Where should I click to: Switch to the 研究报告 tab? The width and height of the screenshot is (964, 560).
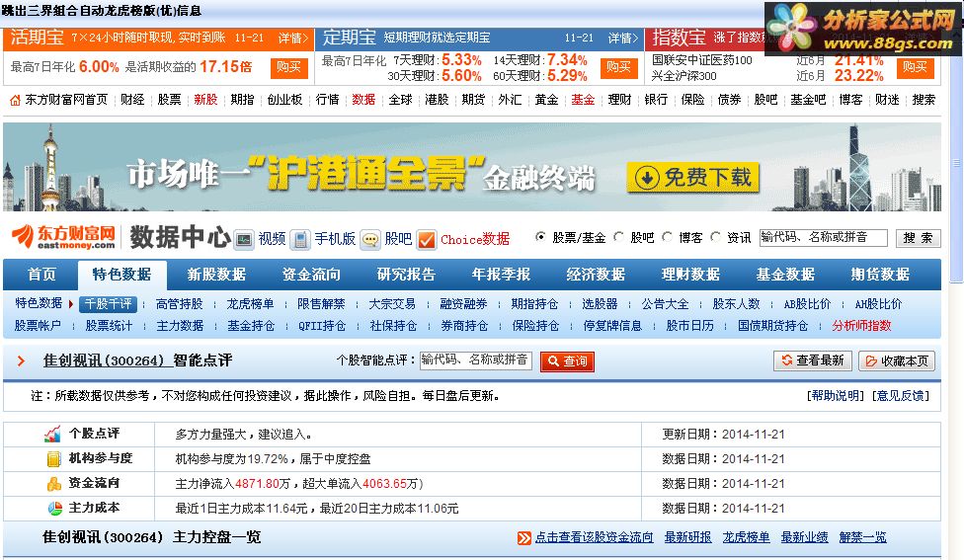click(x=406, y=275)
